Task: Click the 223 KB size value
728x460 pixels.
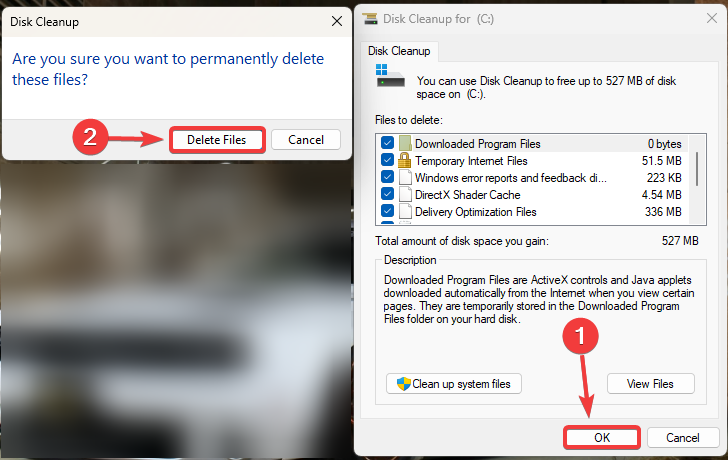Action: (664, 178)
